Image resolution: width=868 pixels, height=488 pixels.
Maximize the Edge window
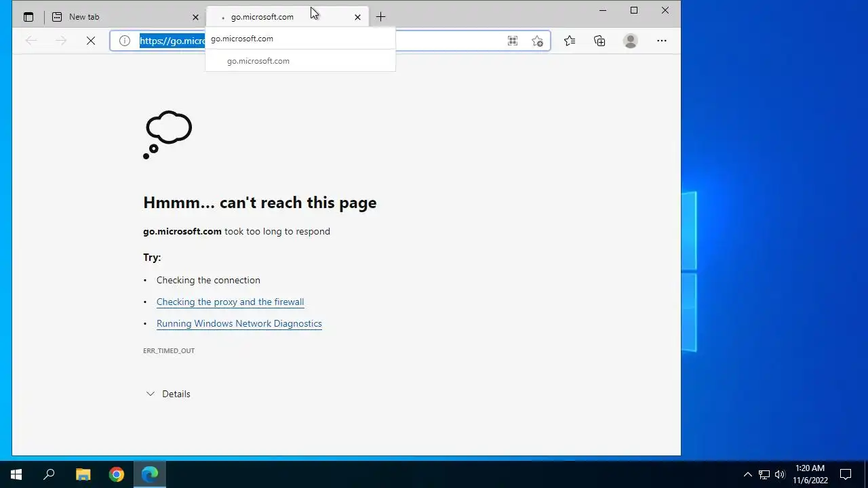pyautogui.click(x=634, y=10)
